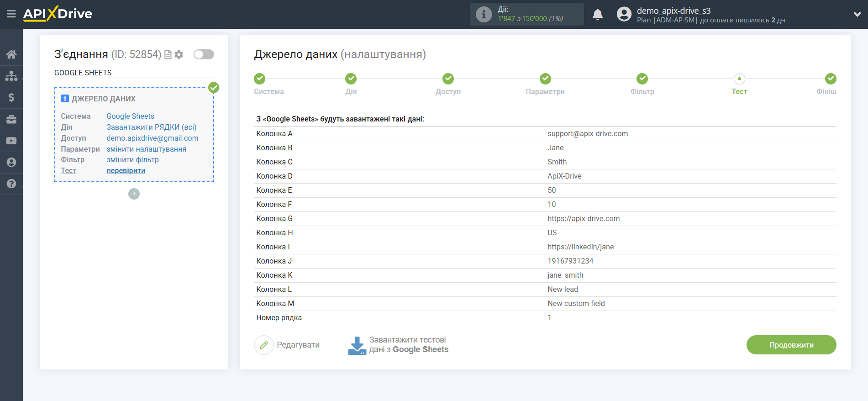
Task: Click the Редагувати label
Action: tap(298, 345)
